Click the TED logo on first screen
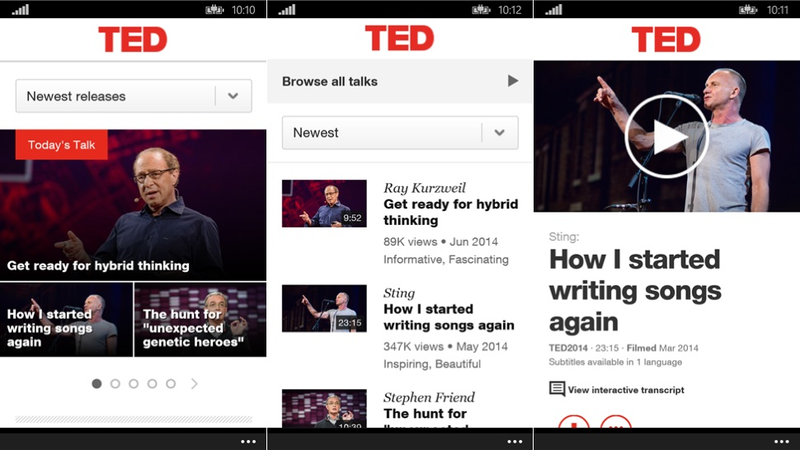 [x=133, y=39]
